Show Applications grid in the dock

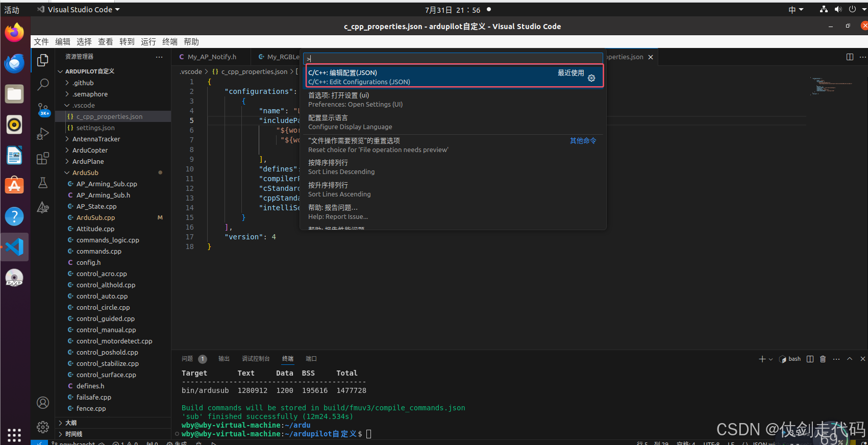[14, 435]
